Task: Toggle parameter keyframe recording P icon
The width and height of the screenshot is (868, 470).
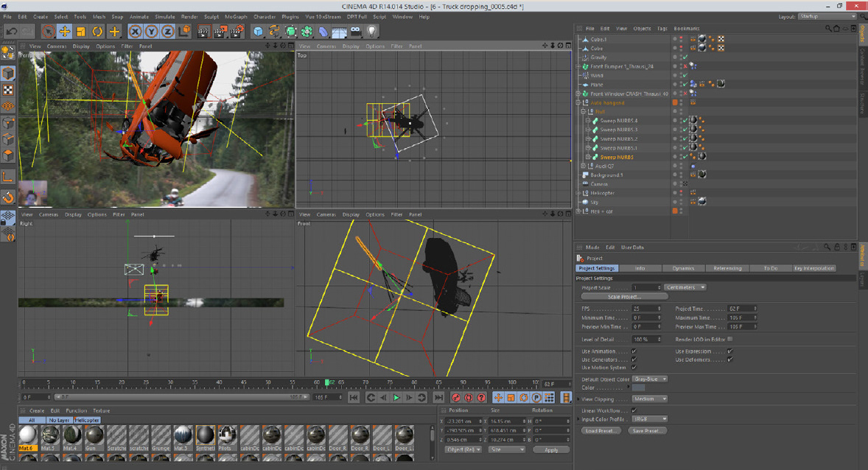Action: [x=536, y=398]
